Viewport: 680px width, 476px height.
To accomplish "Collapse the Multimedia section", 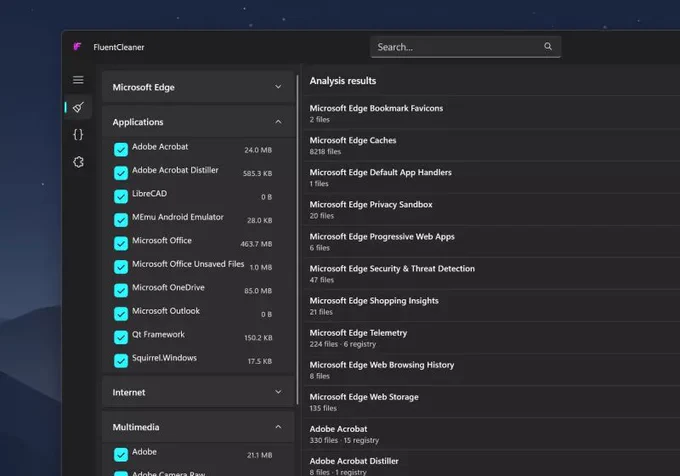I will [x=198, y=427].
